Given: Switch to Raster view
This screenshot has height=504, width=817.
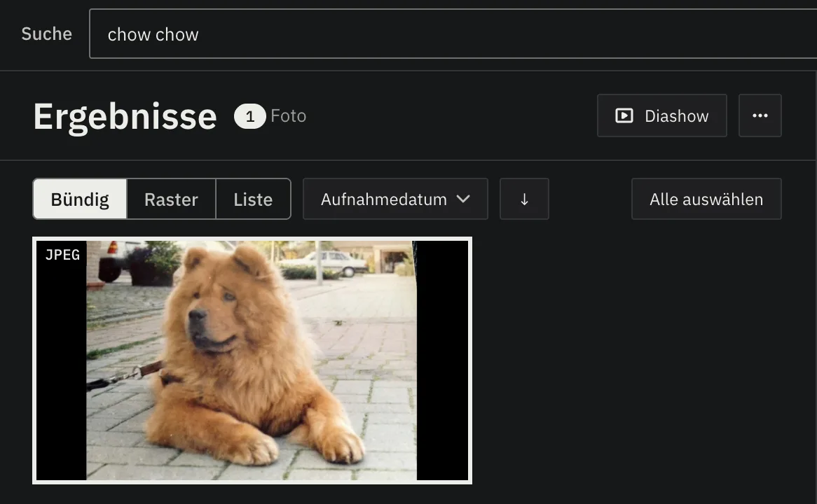Looking at the screenshot, I should [171, 199].
